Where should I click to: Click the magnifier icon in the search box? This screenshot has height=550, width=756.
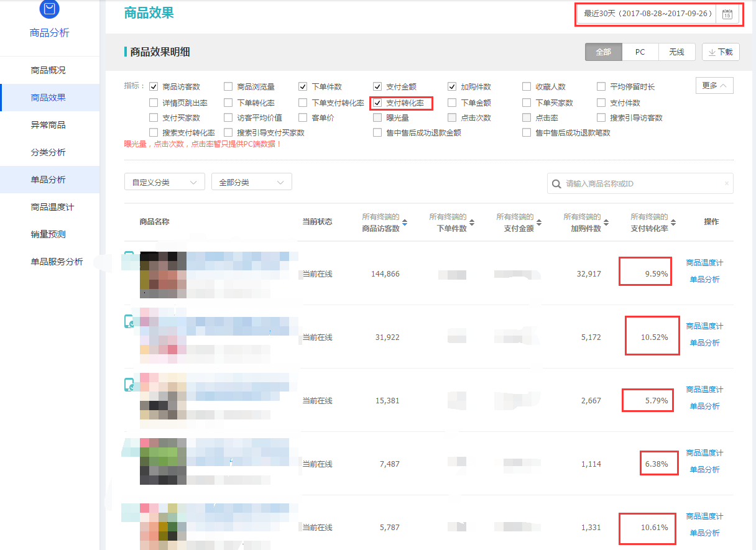[556, 184]
